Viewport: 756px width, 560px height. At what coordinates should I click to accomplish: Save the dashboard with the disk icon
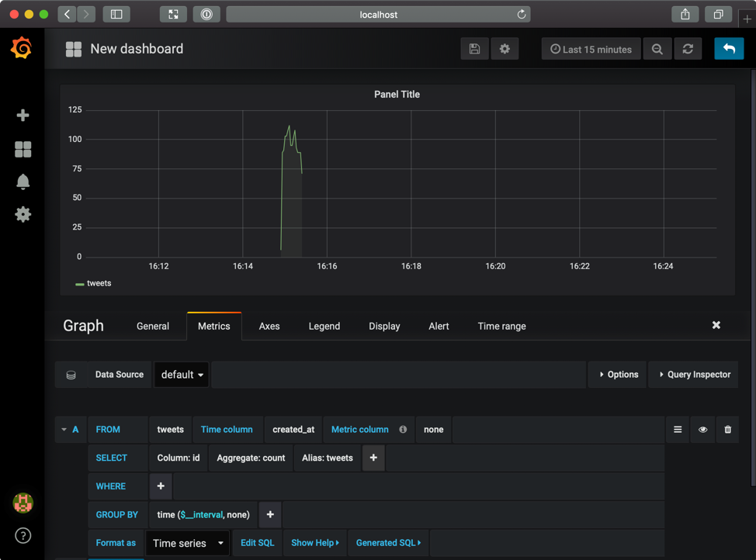(474, 49)
